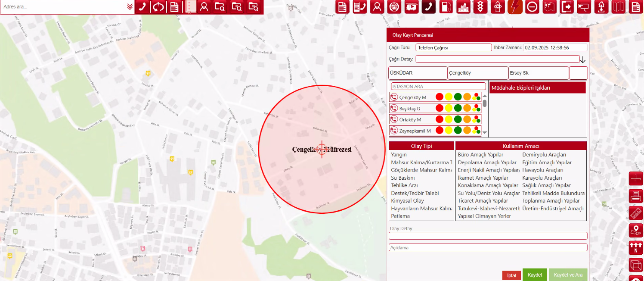Click the İSTASYON ARA search field
Screen dimensions: 644x281
tap(438, 87)
